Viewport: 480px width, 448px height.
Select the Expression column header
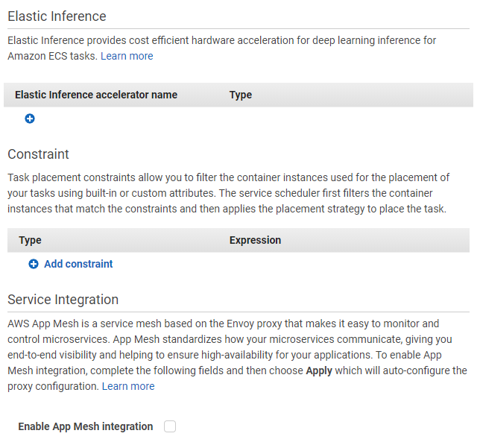pyautogui.click(x=256, y=240)
